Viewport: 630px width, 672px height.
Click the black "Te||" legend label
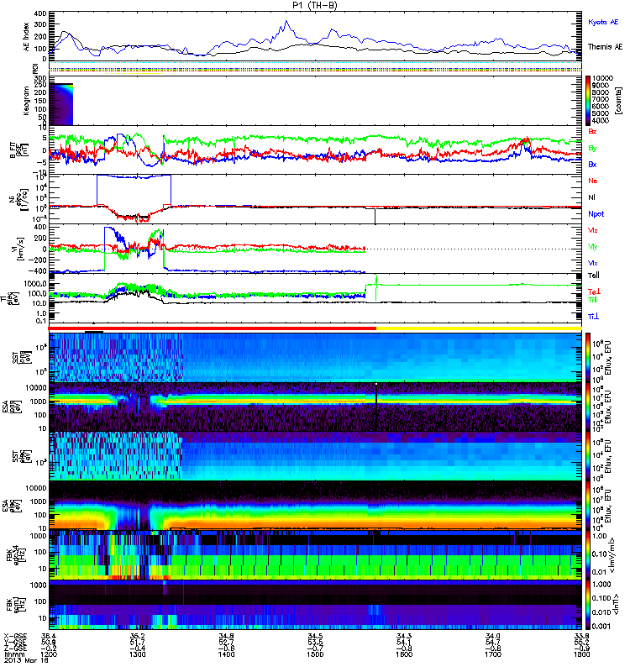pyautogui.click(x=594, y=276)
